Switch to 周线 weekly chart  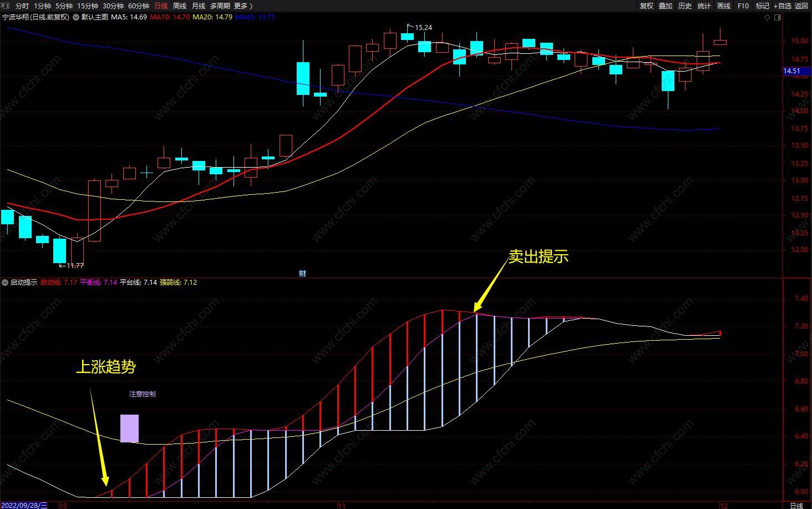(x=180, y=6)
